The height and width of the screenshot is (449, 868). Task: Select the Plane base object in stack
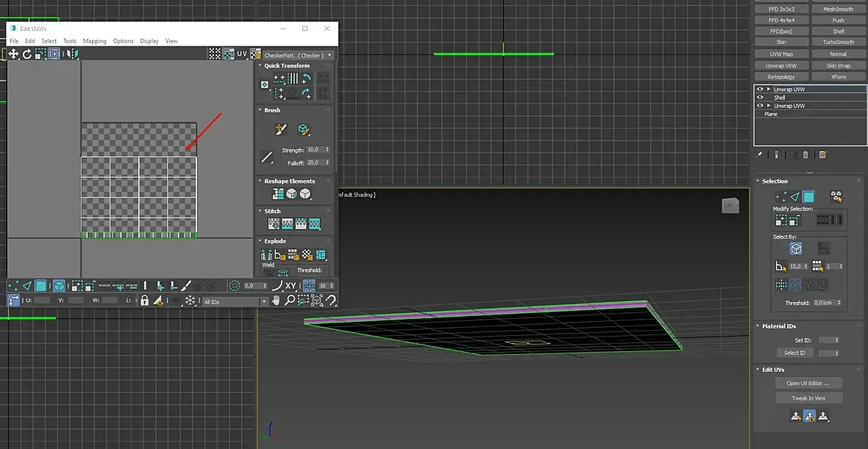click(x=771, y=115)
